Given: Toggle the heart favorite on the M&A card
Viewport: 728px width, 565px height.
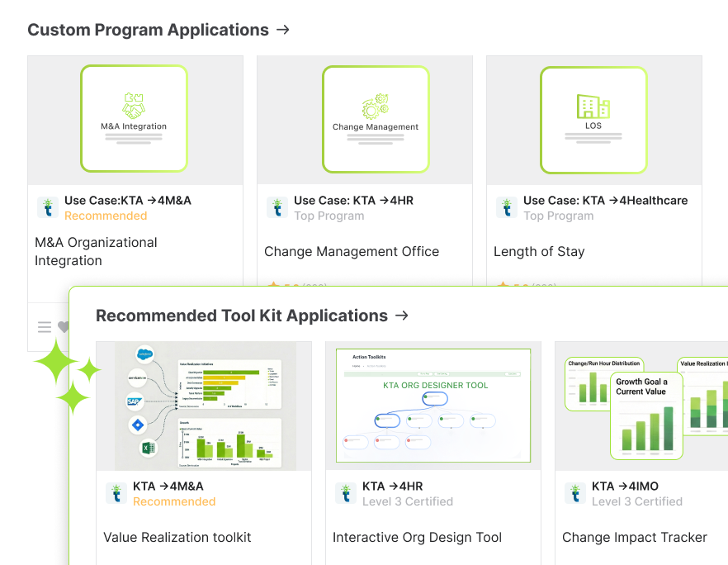Looking at the screenshot, I should coord(63,327).
